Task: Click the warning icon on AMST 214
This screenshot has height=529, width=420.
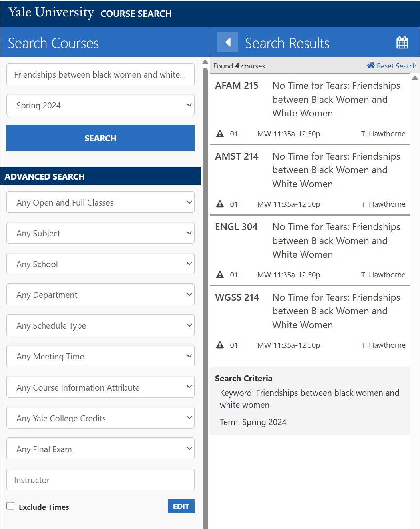Action: click(220, 204)
